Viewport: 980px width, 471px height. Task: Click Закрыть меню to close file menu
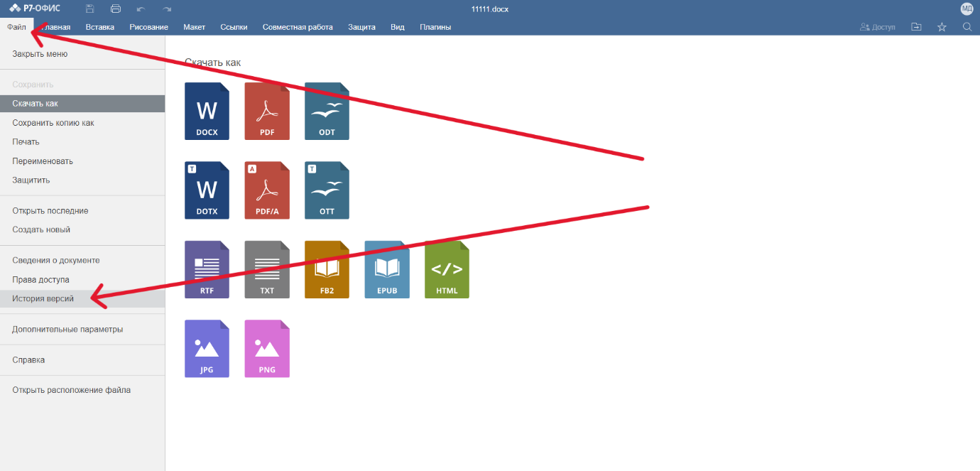[x=40, y=54]
